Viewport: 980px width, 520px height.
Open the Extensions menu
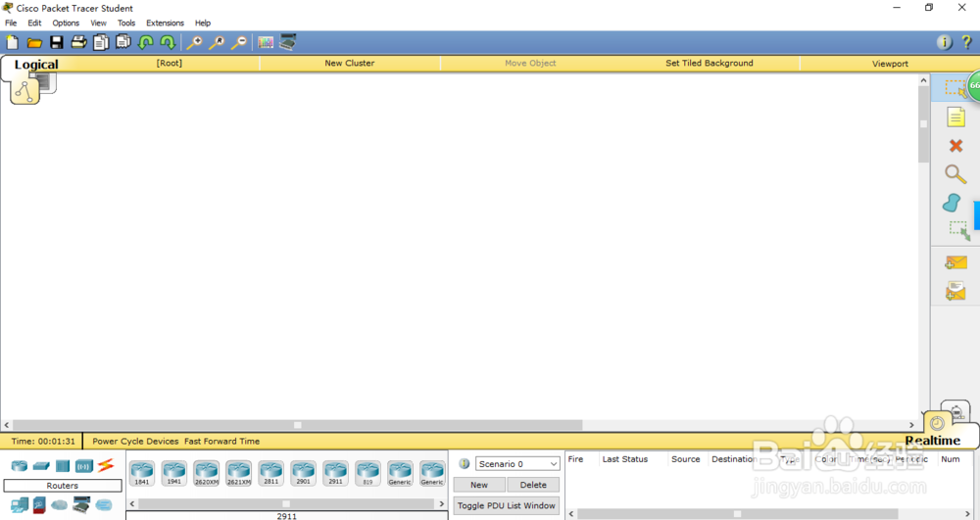(x=165, y=23)
